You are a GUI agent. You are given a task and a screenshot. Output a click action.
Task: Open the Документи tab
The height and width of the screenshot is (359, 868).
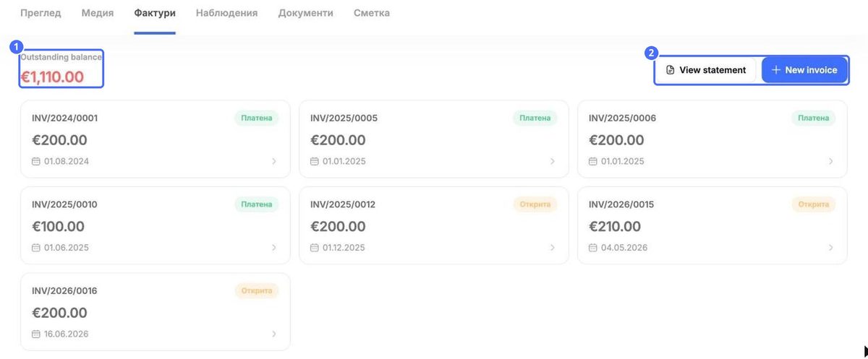(x=306, y=13)
